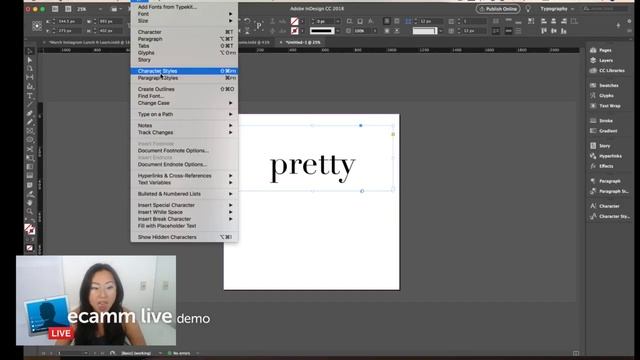Screen dimensions: 640x360
Task: Open the Paragraph panel in dock
Action: pos(605,181)
